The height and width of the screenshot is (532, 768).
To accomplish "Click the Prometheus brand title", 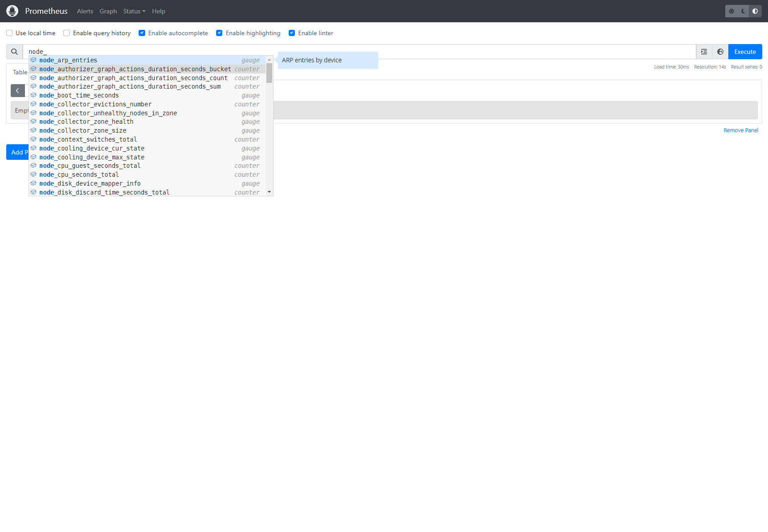I will (46, 11).
